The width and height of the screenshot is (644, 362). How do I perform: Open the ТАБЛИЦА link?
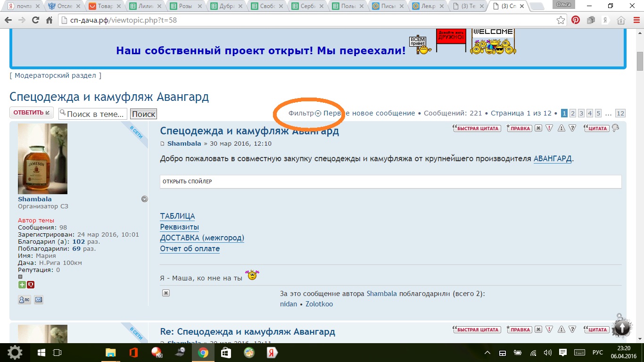pyautogui.click(x=177, y=216)
